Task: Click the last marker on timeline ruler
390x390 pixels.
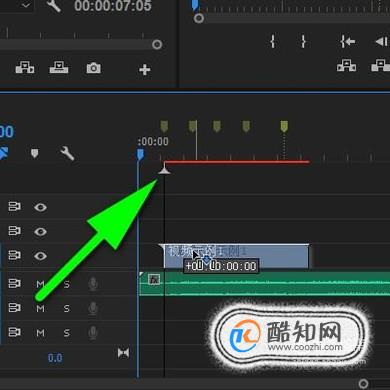Action: pos(284,126)
